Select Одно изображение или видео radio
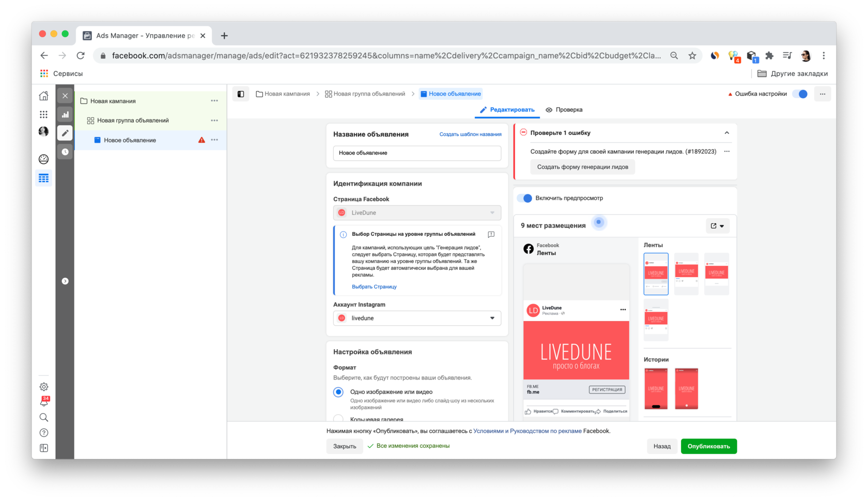The width and height of the screenshot is (868, 501). (x=338, y=392)
